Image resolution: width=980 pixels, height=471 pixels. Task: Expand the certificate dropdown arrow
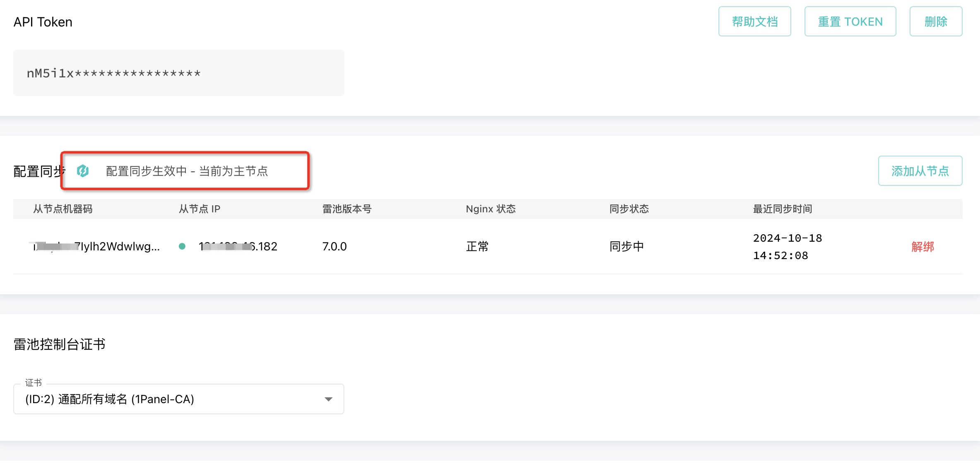pyautogui.click(x=328, y=399)
